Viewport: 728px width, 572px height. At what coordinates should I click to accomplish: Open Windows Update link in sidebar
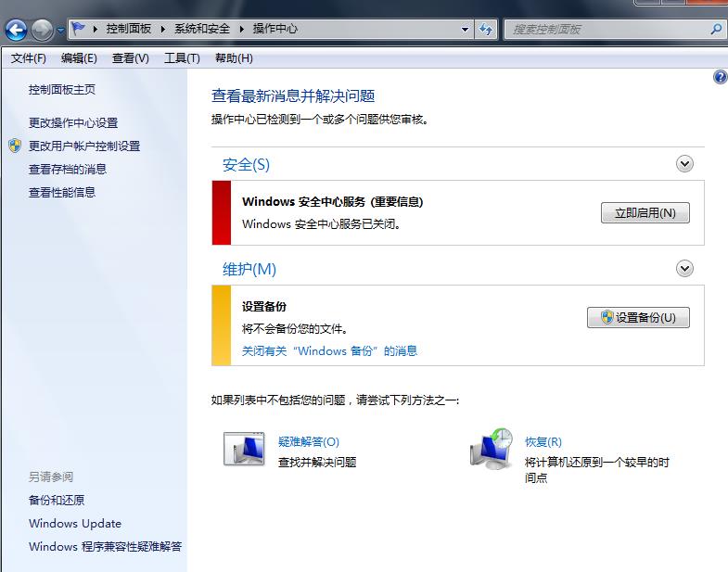point(75,523)
